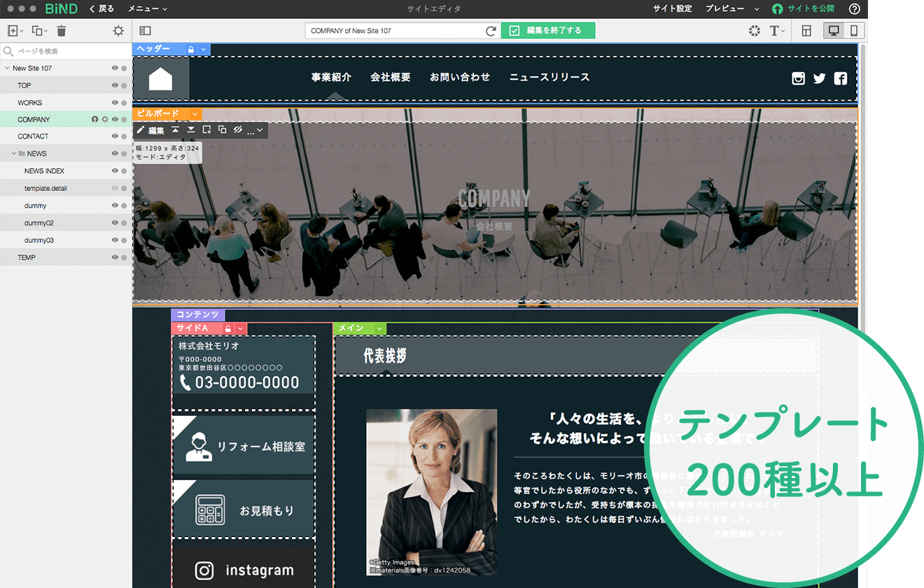Click the white house home logo
924x588 pixels.
pos(160,78)
